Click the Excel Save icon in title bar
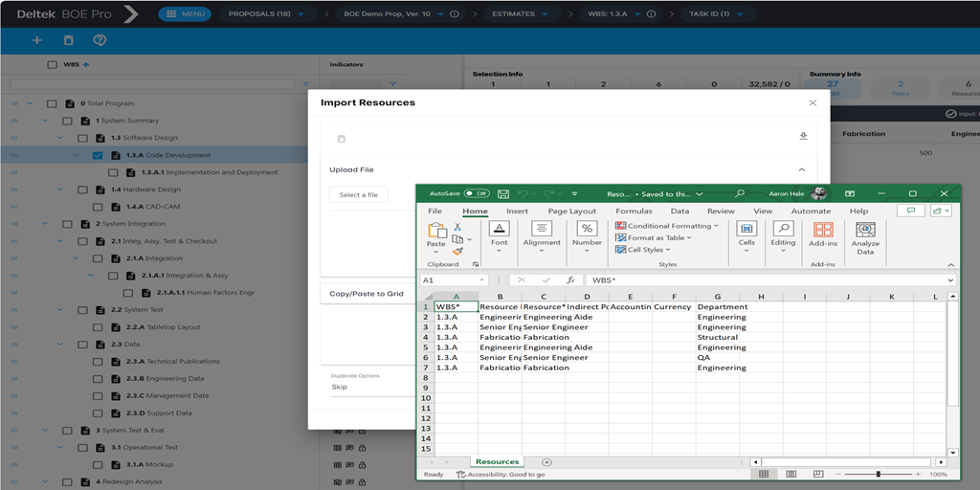 tap(503, 193)
